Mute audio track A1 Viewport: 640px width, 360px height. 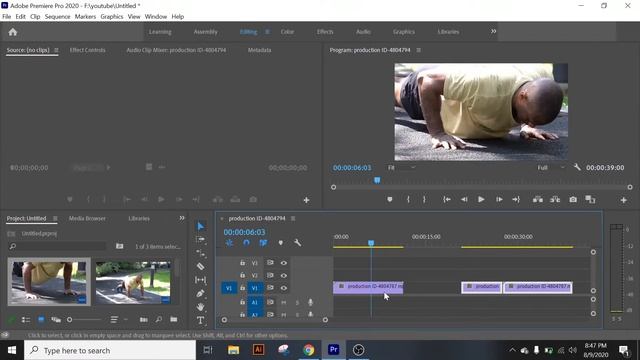tap(283, 302)
